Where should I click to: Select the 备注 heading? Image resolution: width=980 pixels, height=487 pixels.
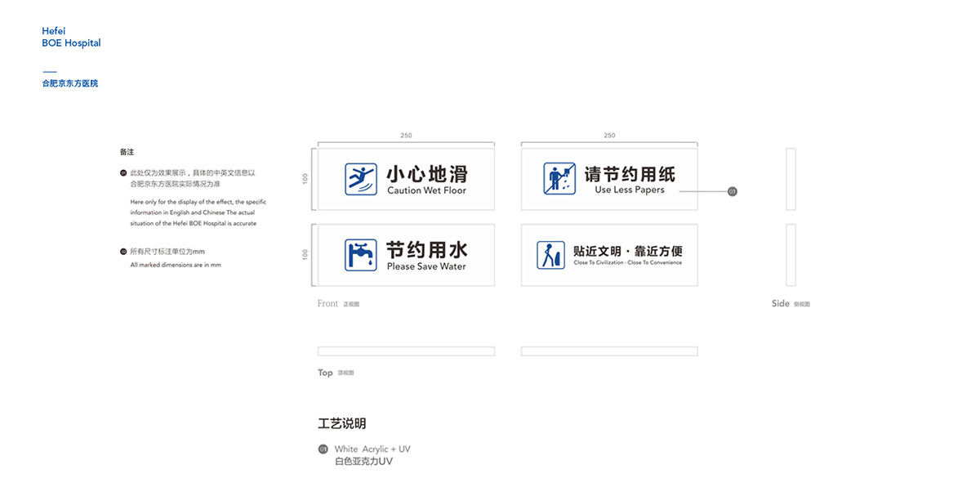pyautogui.click(x=126, y=152)
